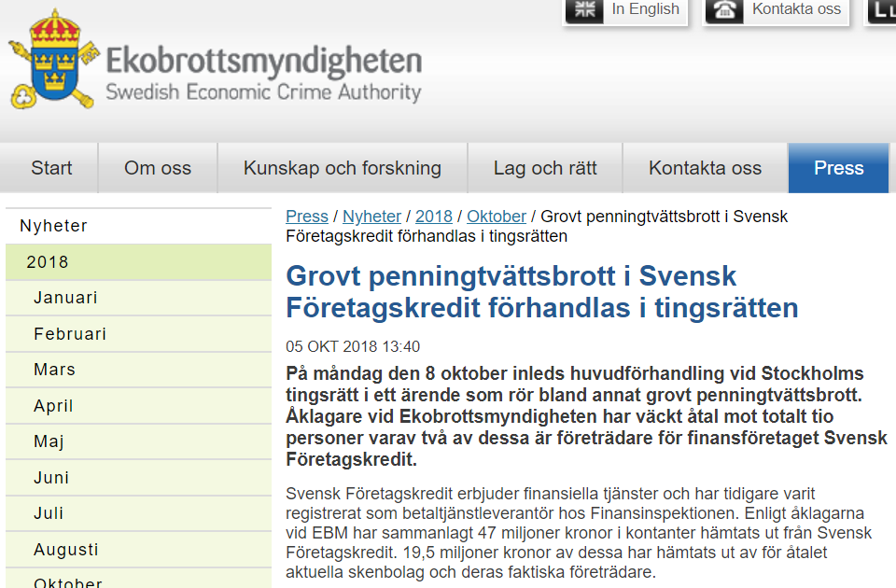Viewport: 896px width, 588px height.
Task: Click the telephone icon for Kontakta oss
Action: point(724,9)
